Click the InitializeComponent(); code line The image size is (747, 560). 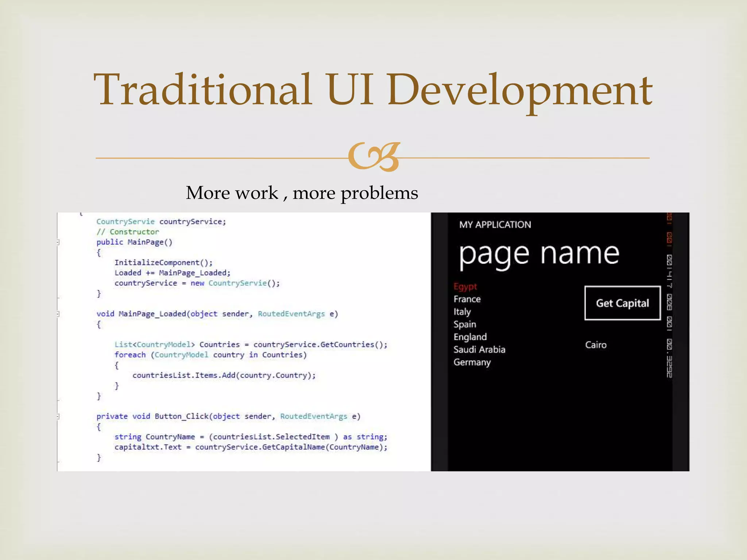coord(163,262)
